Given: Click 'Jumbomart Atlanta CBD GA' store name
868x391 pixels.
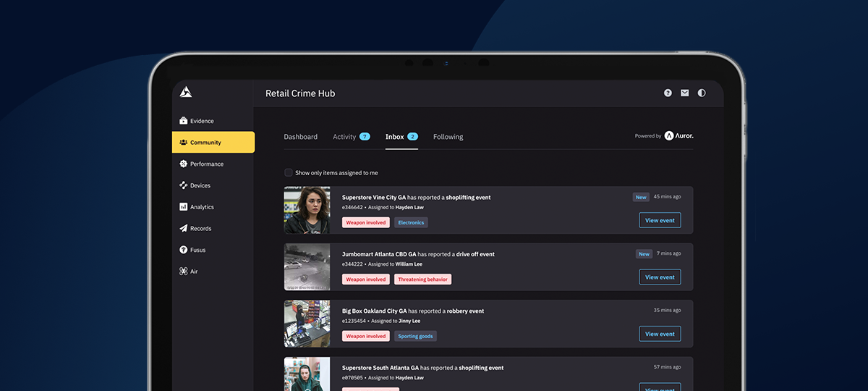Looking at the screenshot, I should [x=379, y=254].
